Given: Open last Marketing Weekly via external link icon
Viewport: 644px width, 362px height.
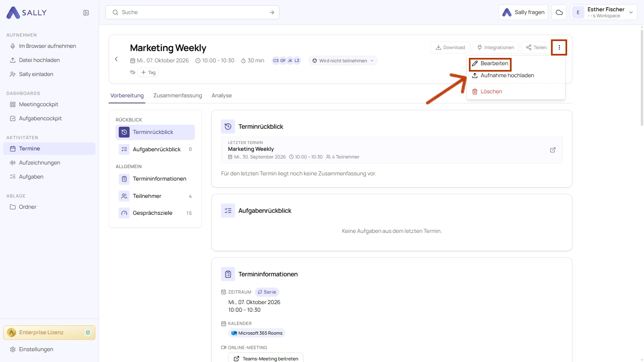Looking at the screenshot, I should [553, 150].
